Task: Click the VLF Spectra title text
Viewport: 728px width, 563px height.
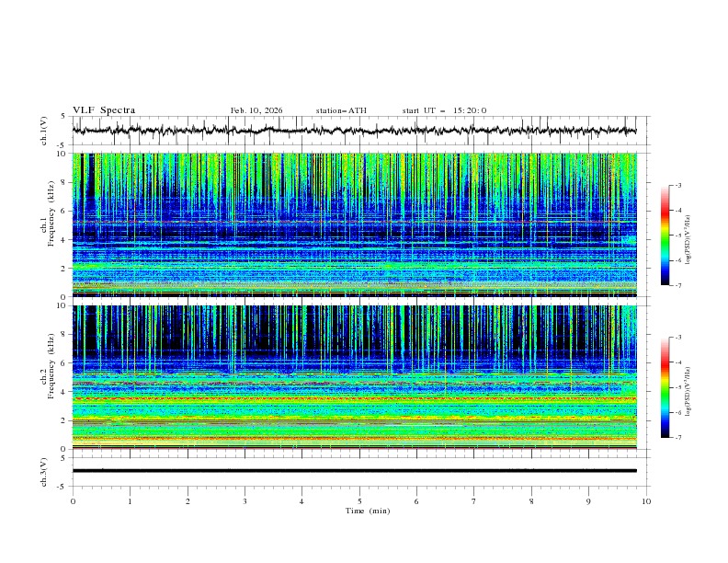Action: click(x=104, y=110)
